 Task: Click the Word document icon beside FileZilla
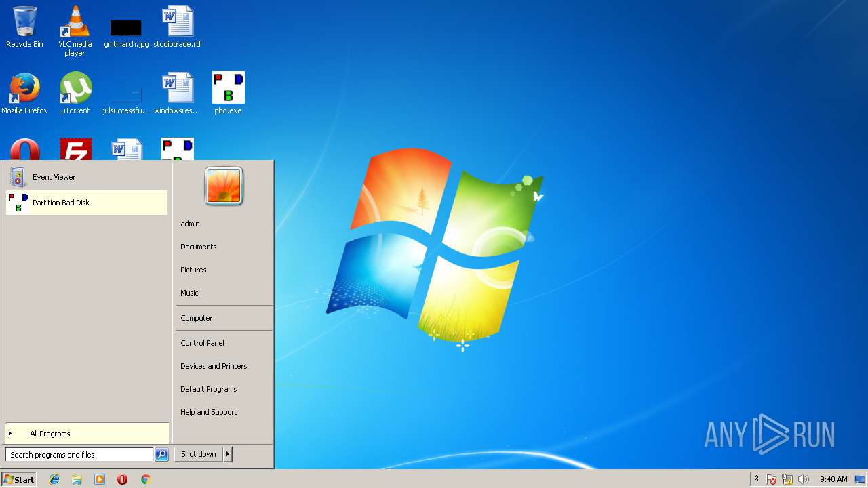coord(126,149)
